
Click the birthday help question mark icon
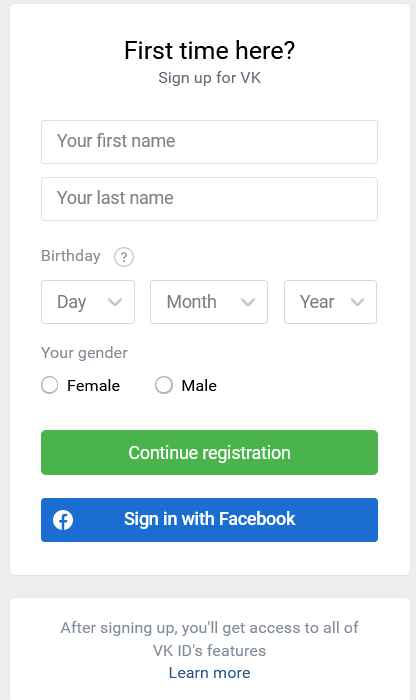(x=124, y=257)
